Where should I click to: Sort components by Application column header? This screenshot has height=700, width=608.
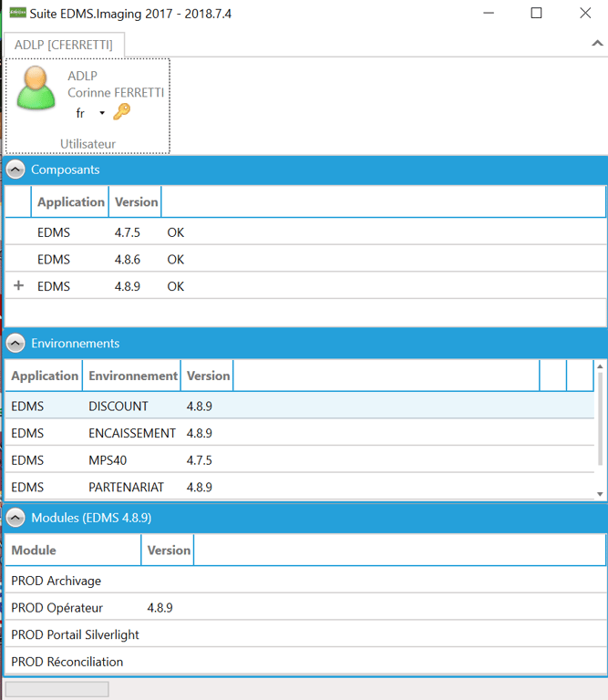[x=70, y=202]
